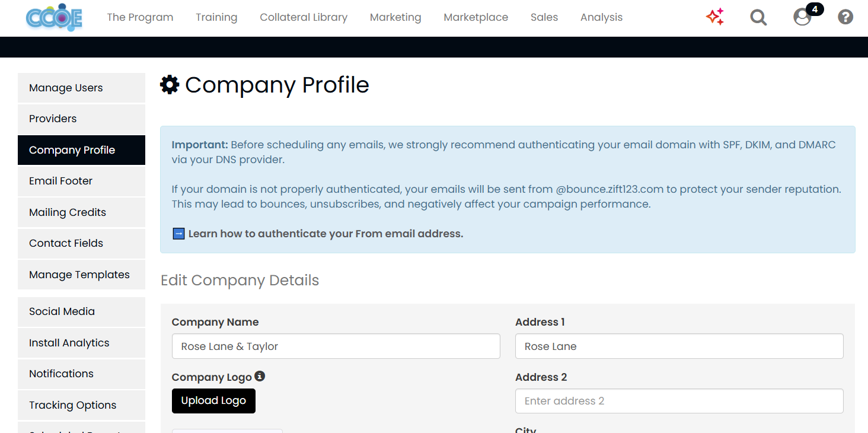The image size is (868, 433).
Task: Open the Marketplace menu
Action: [x=476, y=17]
